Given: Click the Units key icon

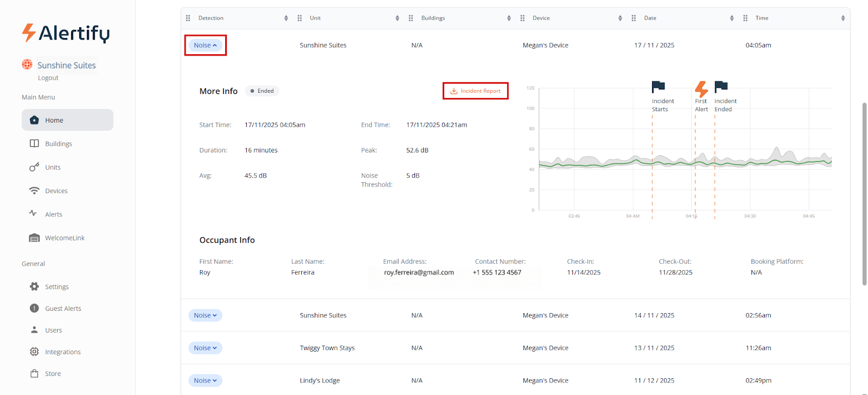Looking at the screenshot, I should tap(34, 167).
